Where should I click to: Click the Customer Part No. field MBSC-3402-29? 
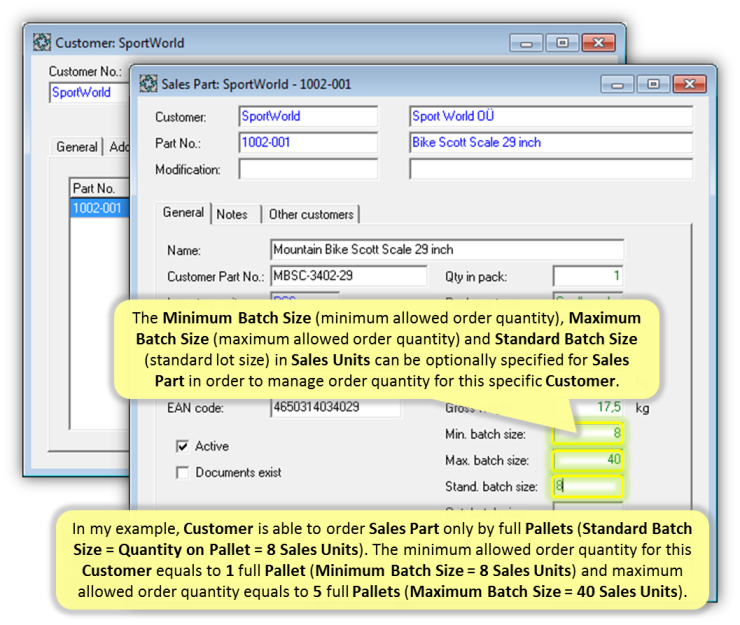[x=349, y=276]
